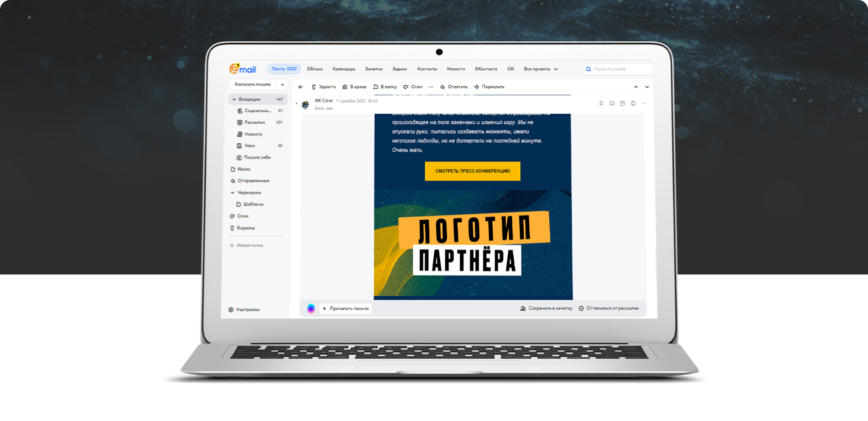Click Ответить to reply
Screen dimensions: 868x421
pos(454,87)
